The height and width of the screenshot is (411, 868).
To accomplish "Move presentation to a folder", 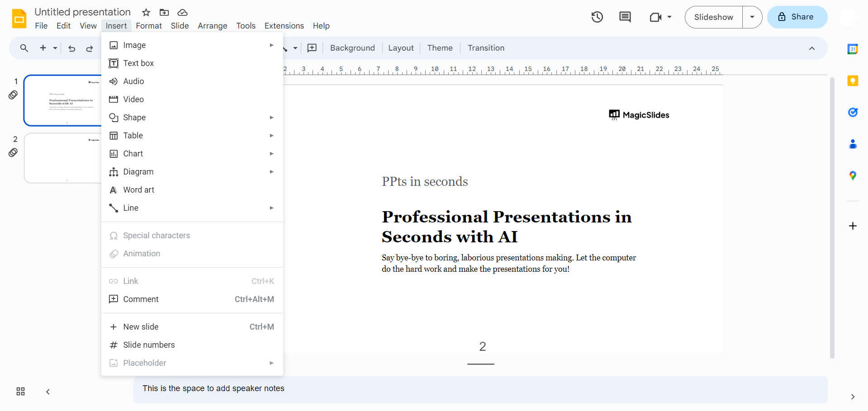I will click(164, 12).
